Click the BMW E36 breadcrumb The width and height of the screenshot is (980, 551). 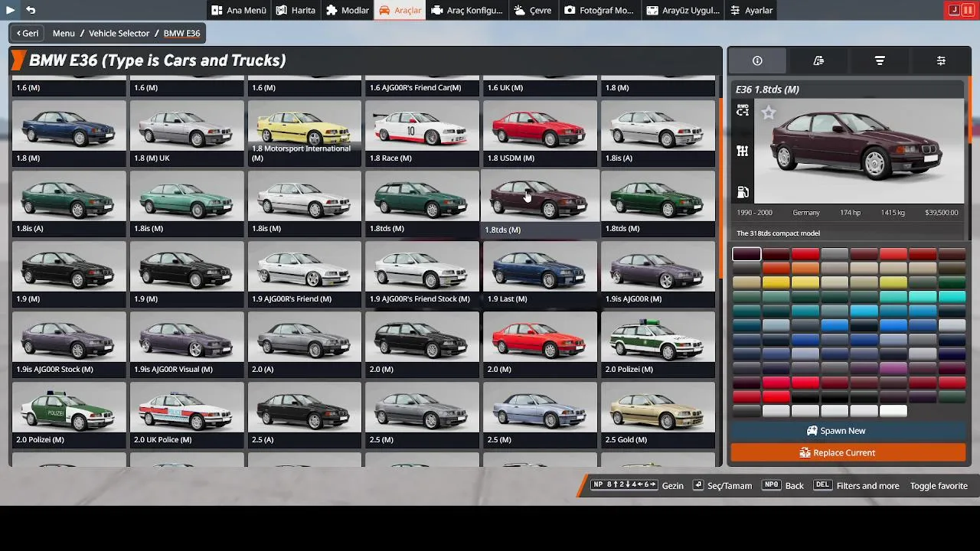click(x=181, y=33)
